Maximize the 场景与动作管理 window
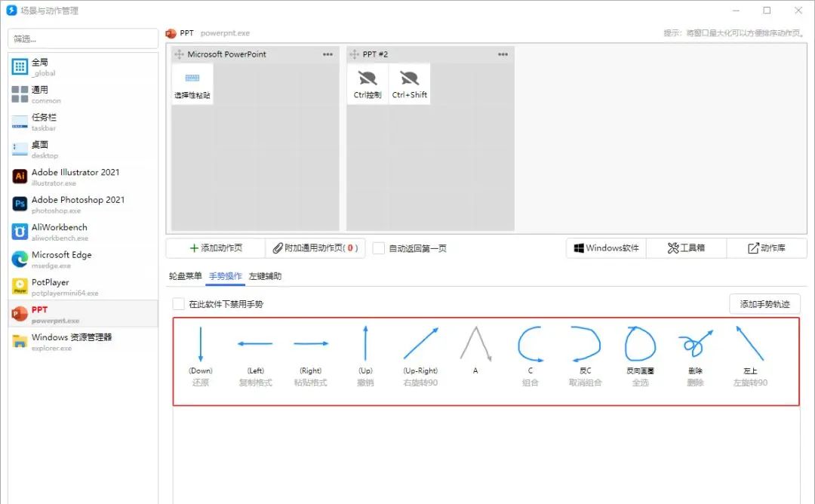Image resolution: width=815 pixels, height=504 pixels. coord(767,11)
